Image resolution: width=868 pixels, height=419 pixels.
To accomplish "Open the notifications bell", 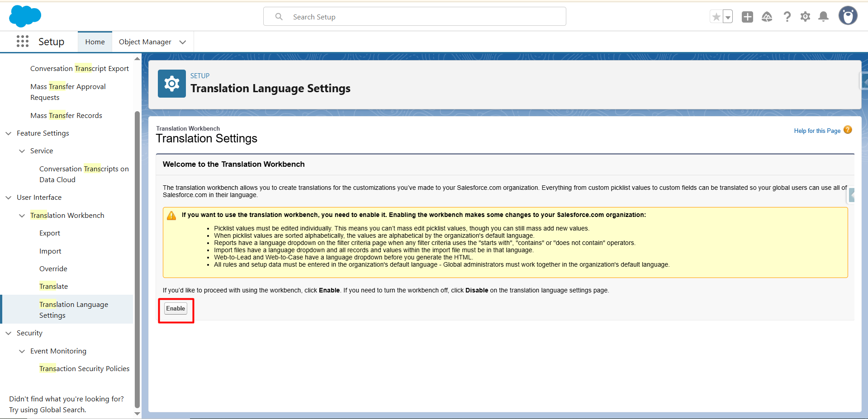I will (824, 17).
